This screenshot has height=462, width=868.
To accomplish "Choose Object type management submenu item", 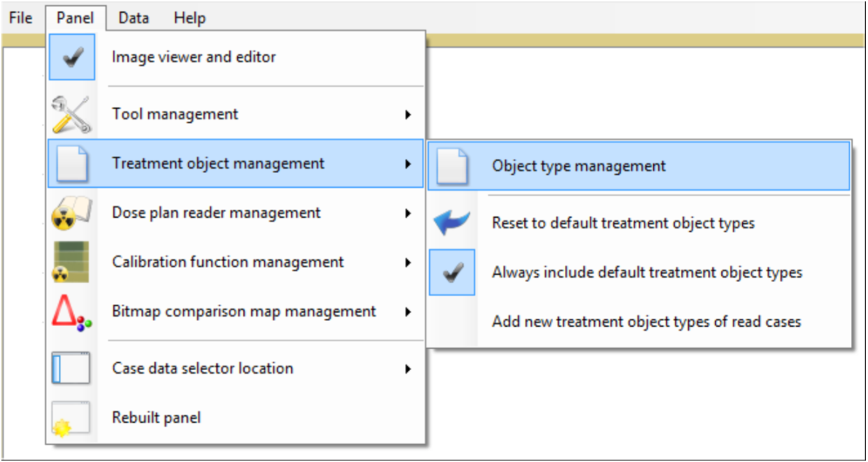I will click(639, 166).
